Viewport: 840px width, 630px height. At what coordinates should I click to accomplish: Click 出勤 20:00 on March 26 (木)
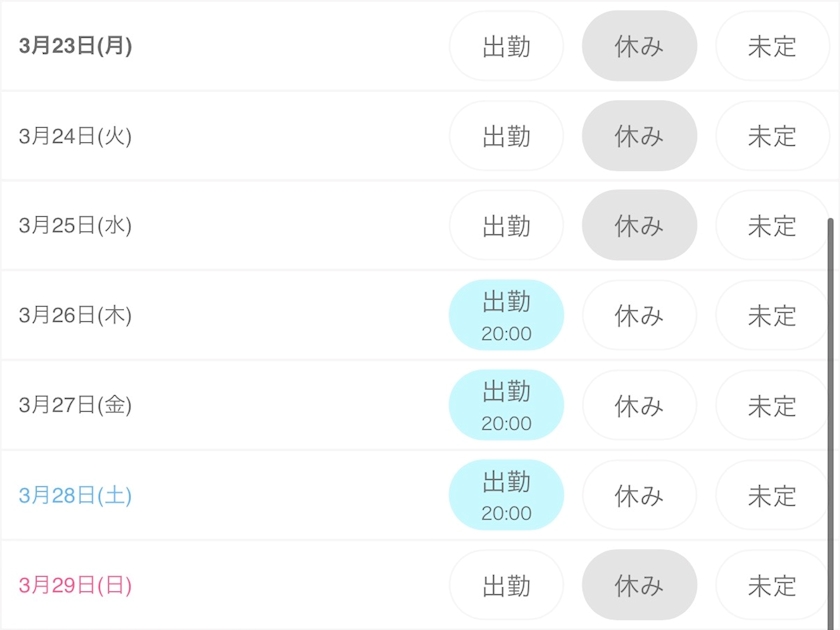pos(506,316)
